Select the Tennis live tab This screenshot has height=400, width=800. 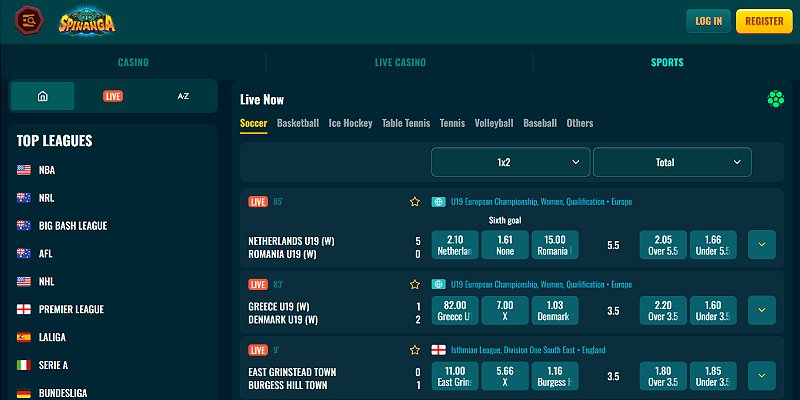click(453, 123)
